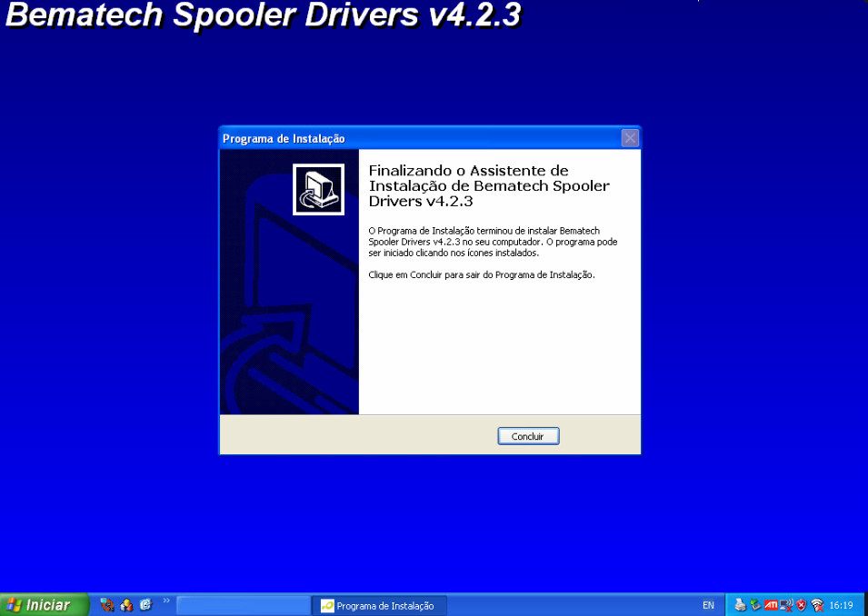868x616 pixels.
Task: Click the second quick launch icon
Action: pos(126,605)
